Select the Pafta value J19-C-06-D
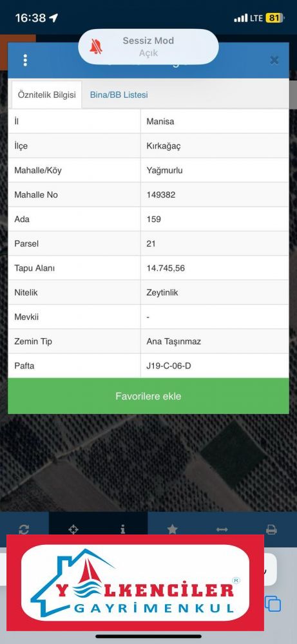 168,366
